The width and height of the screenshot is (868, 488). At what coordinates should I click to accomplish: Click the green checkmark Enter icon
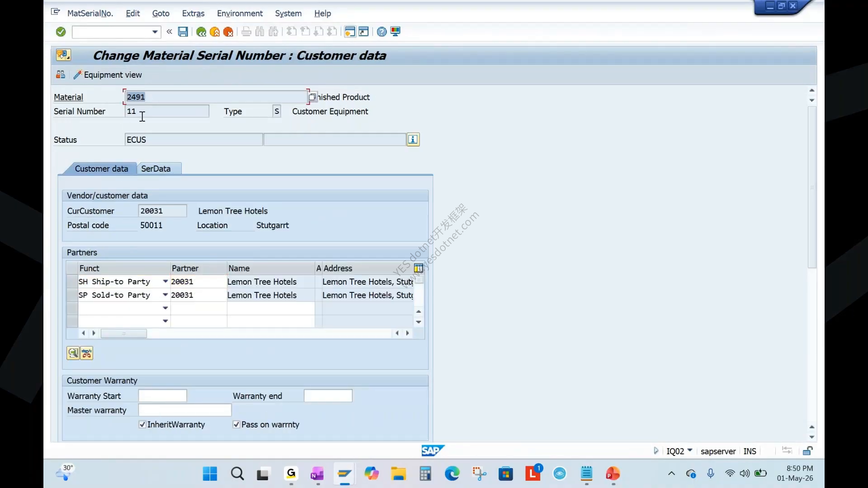click(61, 32)
